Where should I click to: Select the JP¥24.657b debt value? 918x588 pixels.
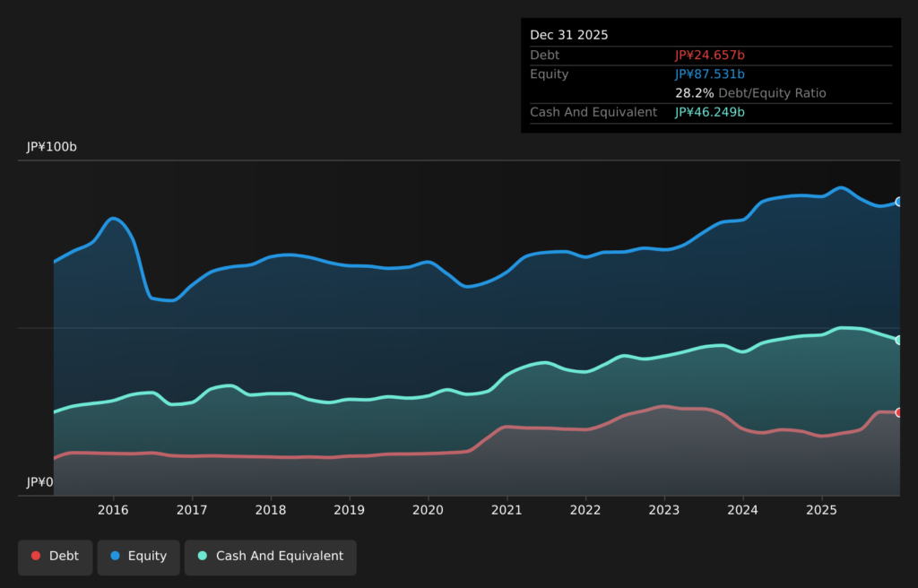(x=709, y=56)
